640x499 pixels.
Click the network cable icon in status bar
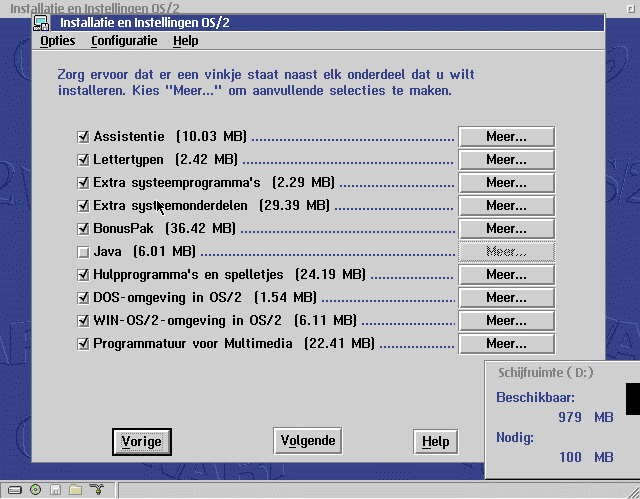pos(97,489)
